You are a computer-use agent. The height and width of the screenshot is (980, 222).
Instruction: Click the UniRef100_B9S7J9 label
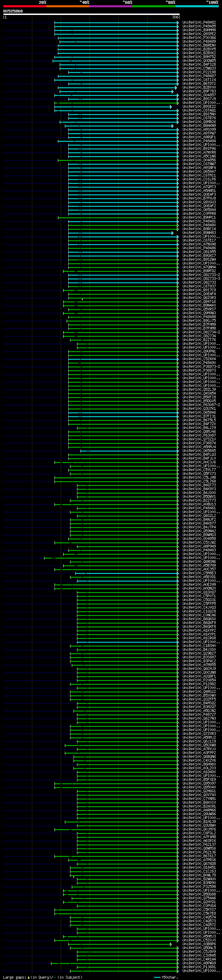coord(199,99)
